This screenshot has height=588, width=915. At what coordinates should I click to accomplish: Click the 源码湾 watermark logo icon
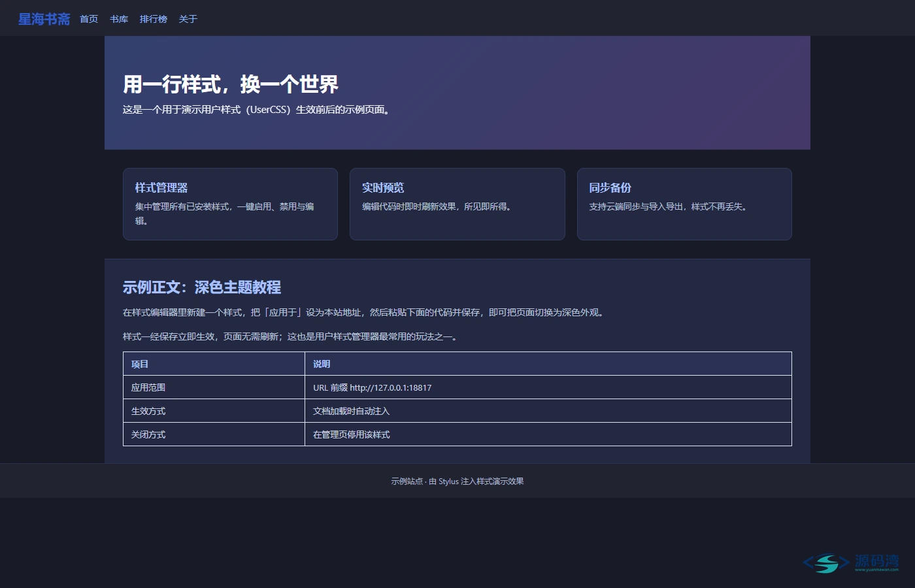[x=826, y=563]
